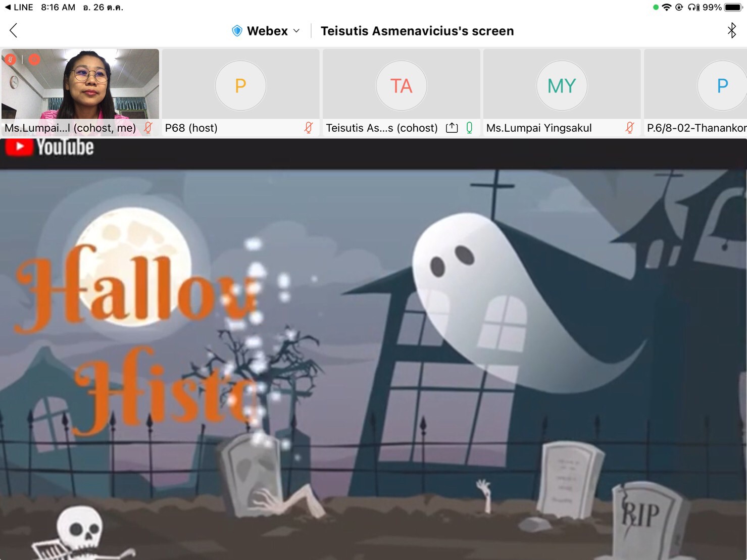Tap the orientation lock status icon
Screen dimensions: 747x560
(x=679, y=7)
